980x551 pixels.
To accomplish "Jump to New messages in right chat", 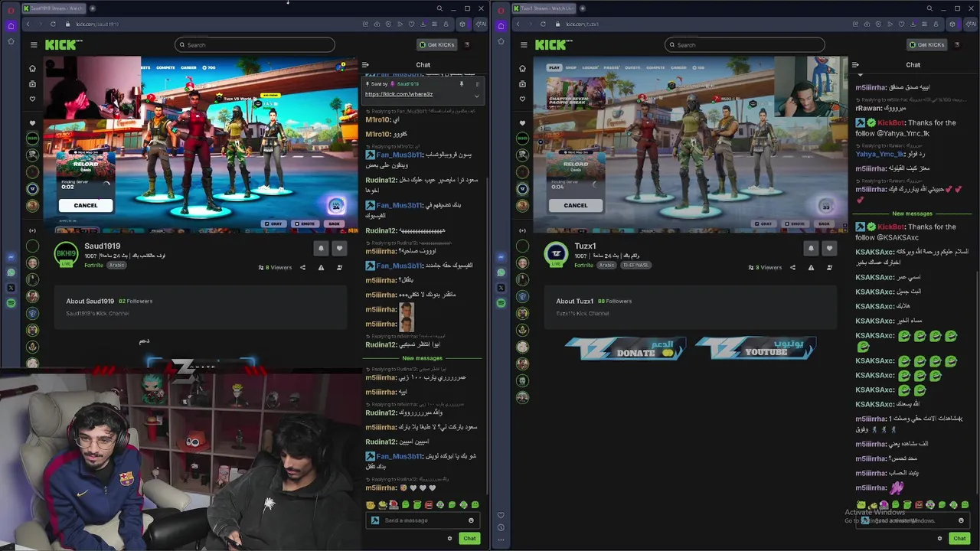I will [912, 214].
